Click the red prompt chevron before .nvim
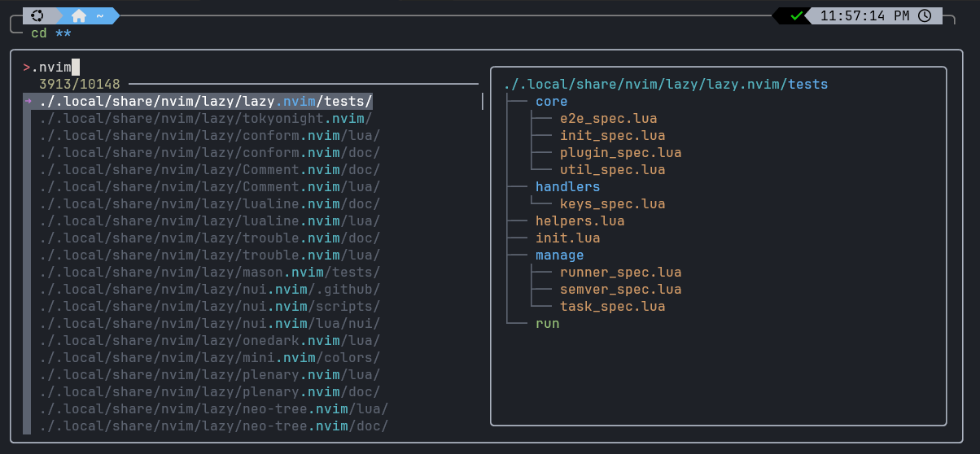Screen dimensions: 980x454 (x=27, y=68)
